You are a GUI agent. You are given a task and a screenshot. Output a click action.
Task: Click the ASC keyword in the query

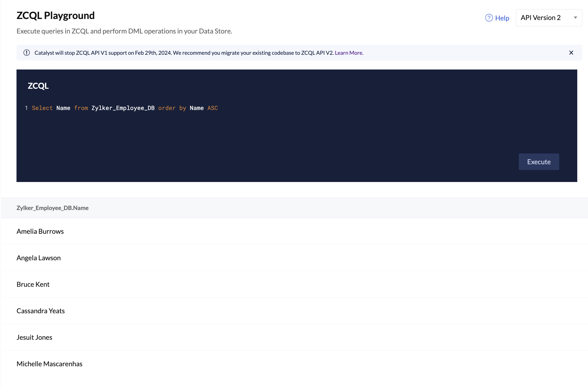pyautogui.click(x=212, y=108)
